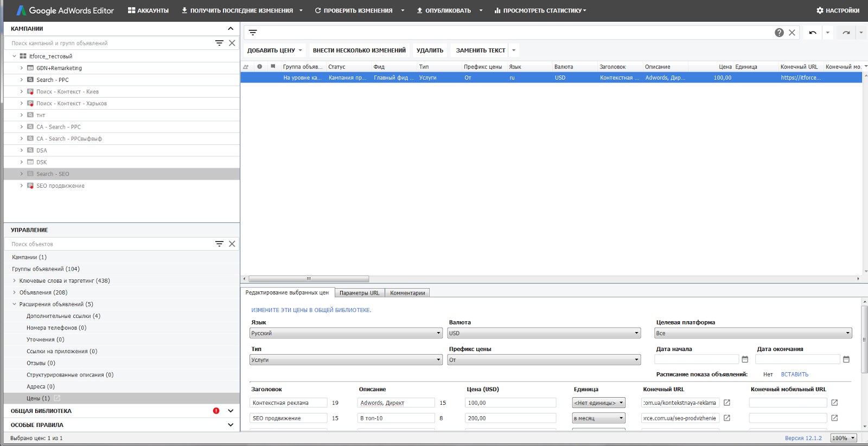Image resolution: width=868 pixels, height=446 pixels.
Task: Open the Язык dropdown showing Русский
Action: click(346, 333)
